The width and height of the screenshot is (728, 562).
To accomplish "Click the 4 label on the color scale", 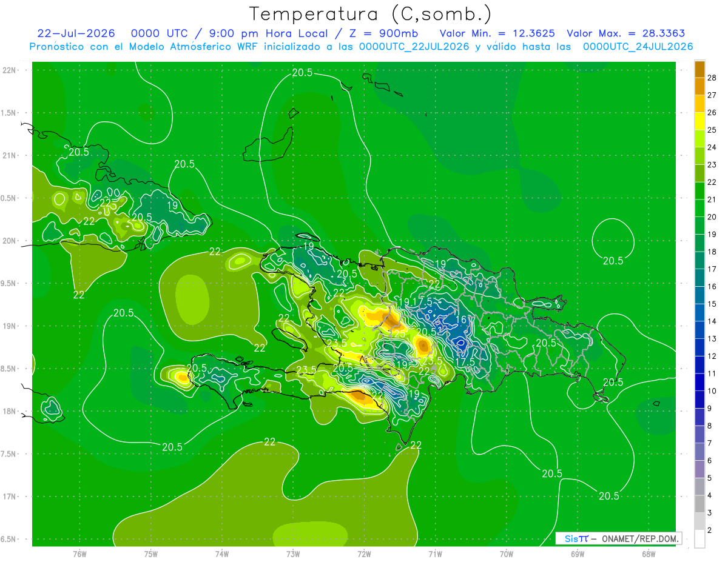I will coord(710,496).
